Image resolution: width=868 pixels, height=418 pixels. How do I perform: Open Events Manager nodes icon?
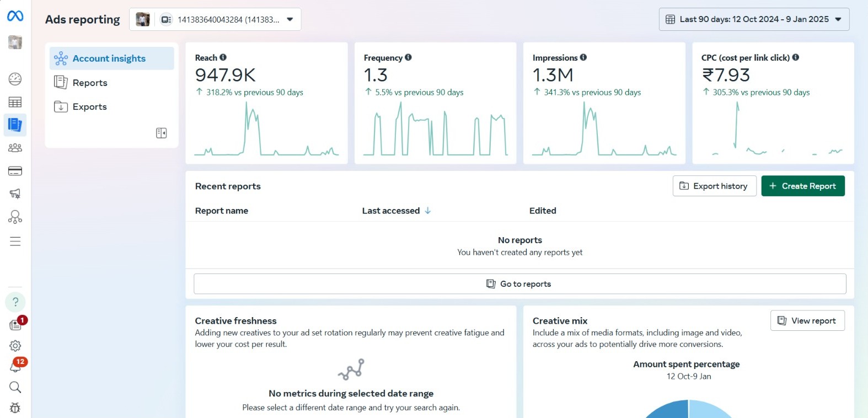click(x=15, y=217)
